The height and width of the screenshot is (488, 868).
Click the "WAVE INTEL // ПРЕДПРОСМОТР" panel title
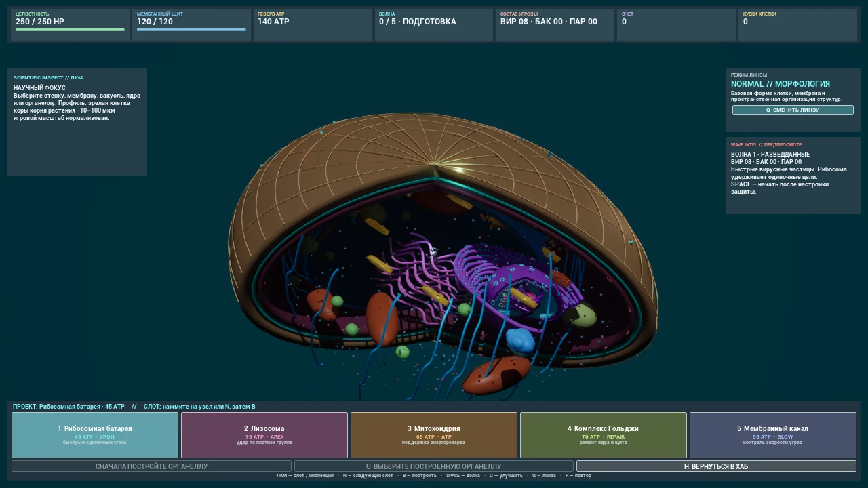766,144
